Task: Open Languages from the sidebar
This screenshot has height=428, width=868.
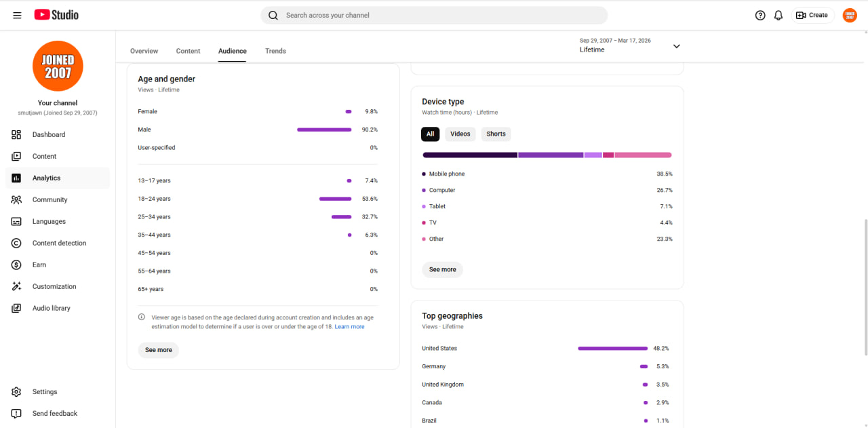Action: [58, 221]
